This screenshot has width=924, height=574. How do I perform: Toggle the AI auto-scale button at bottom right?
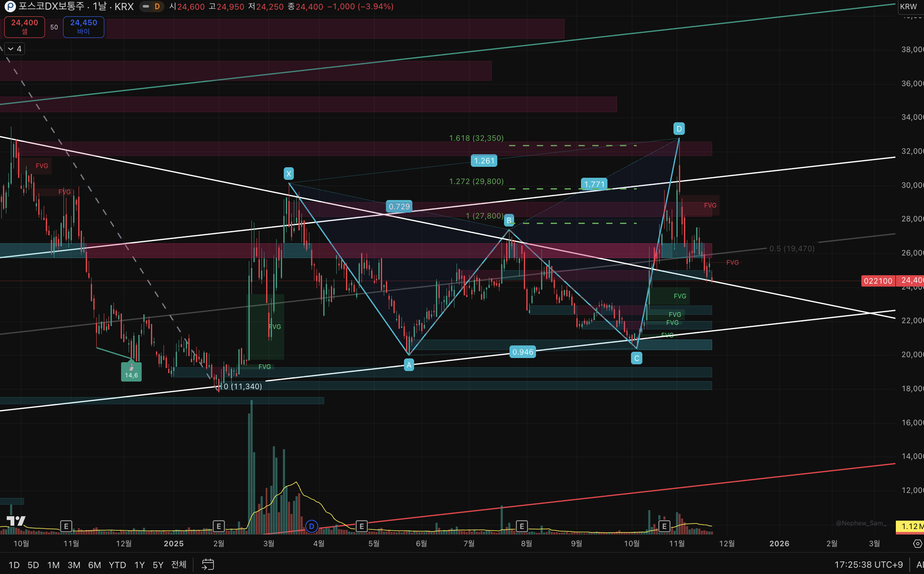(920, 564)
